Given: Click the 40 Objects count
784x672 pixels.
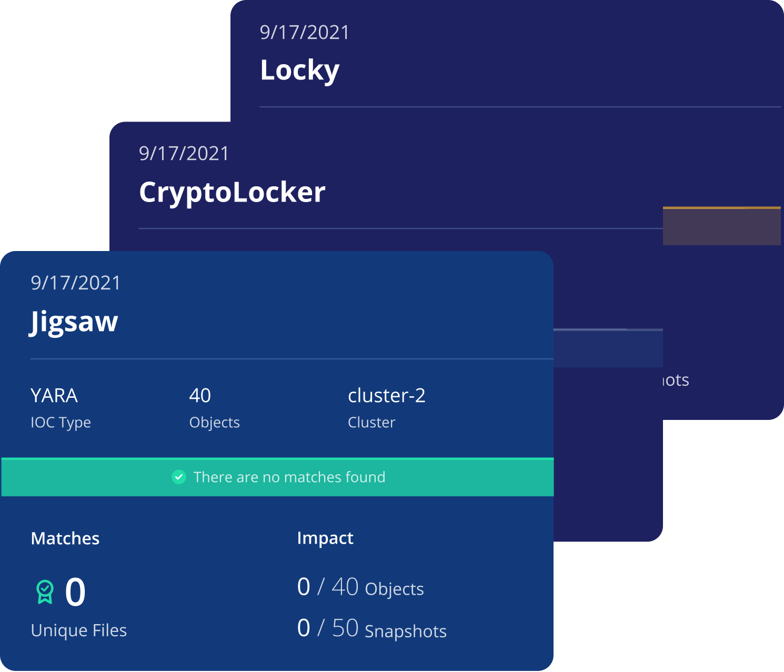Looking at the screenshot, I should pos(200,395).
